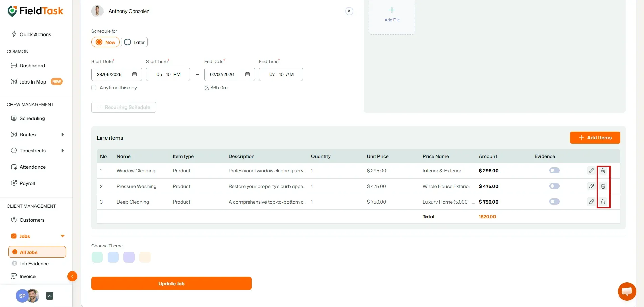Edit the Window Cleaning line item
644x307 pixels.
[591, 171]
